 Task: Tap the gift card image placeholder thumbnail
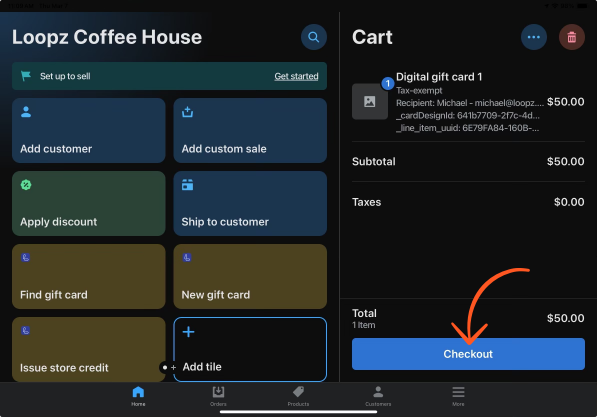tap(370, 102)
